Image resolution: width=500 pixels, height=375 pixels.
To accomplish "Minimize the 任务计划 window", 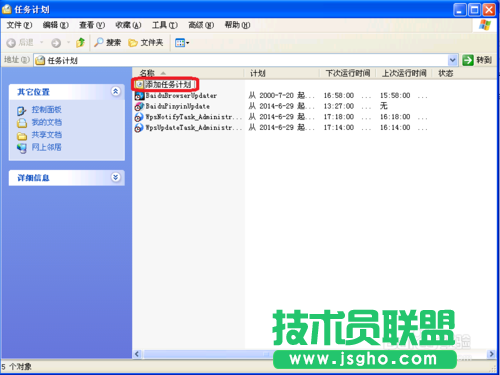I will [x=460, y=10].
